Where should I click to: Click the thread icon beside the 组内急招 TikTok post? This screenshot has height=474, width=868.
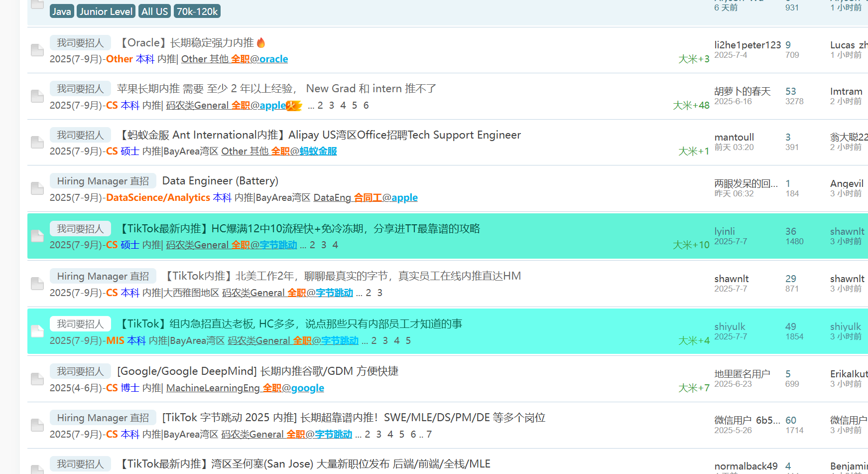(x=37, y=331)
